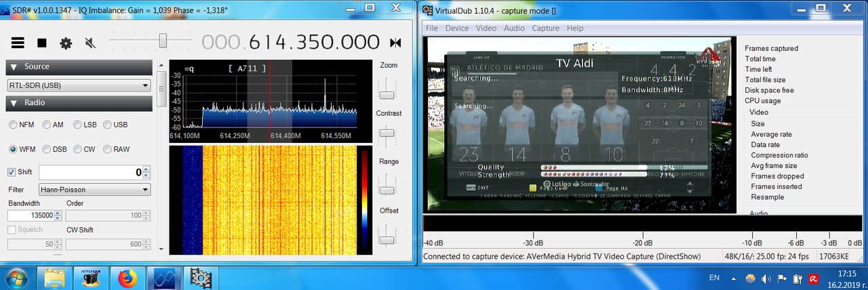Open SDR# configuration gear icon
Screen dimensions: 868x290
pyautogui.click(x=66, y=43)
